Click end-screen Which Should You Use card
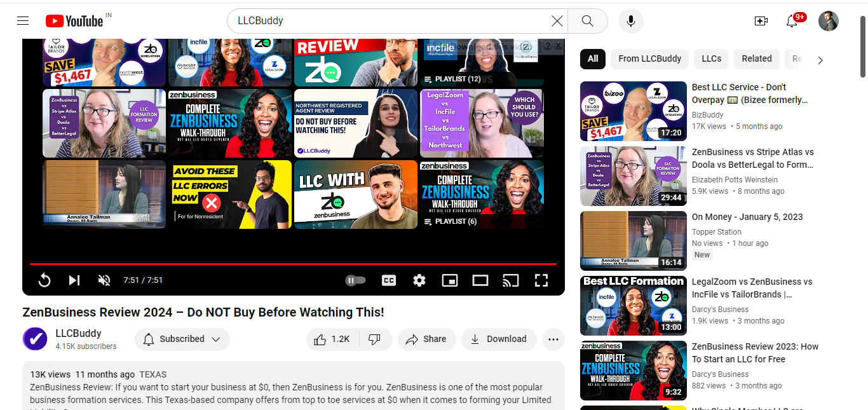This screenshot has height=410, width=868. [482, 123]
